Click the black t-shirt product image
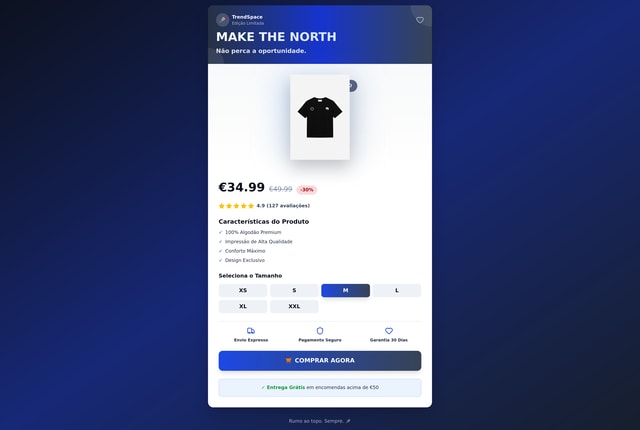This screenshot has width=640, height=430. [x=320, y=117]
